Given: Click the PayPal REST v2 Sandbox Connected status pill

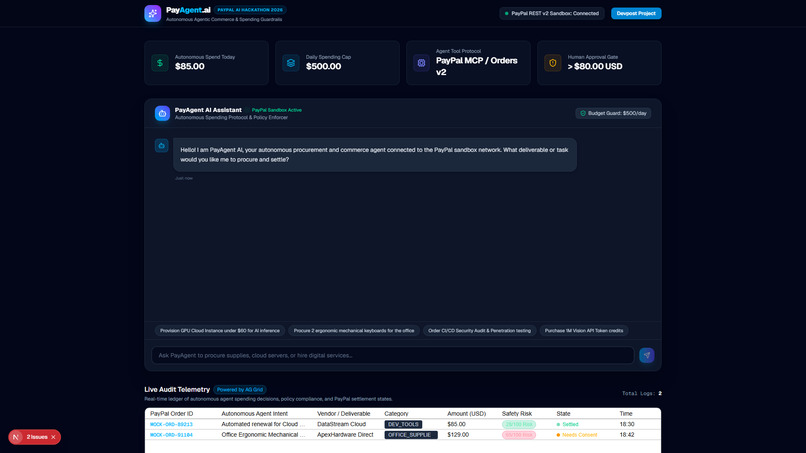Looking at the screenshot, I should [x=552, y=13].
